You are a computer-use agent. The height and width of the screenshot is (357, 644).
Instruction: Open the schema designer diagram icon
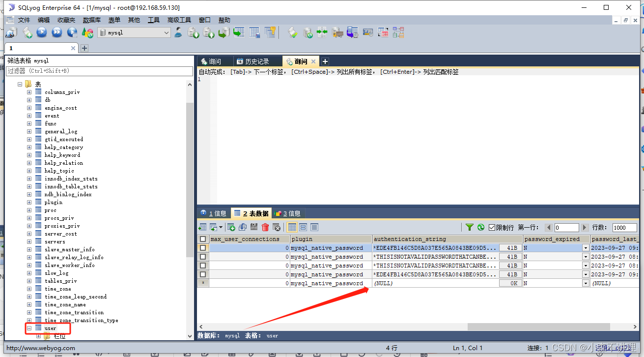[398, 32]
